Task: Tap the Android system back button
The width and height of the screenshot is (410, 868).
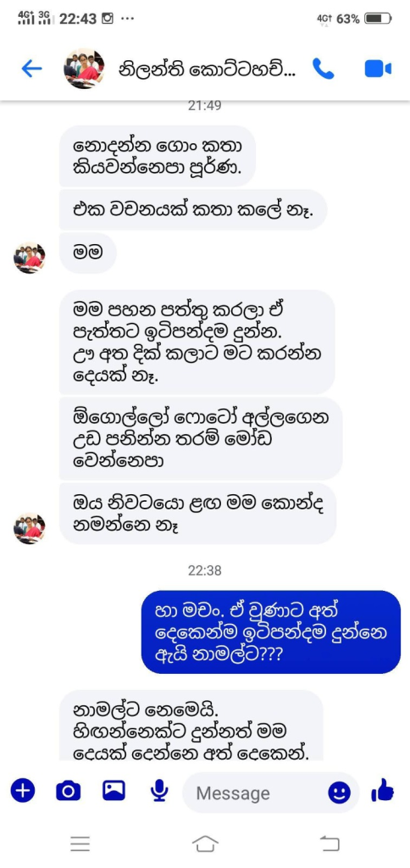Action: pyautogui.click(x=330, y=843)
